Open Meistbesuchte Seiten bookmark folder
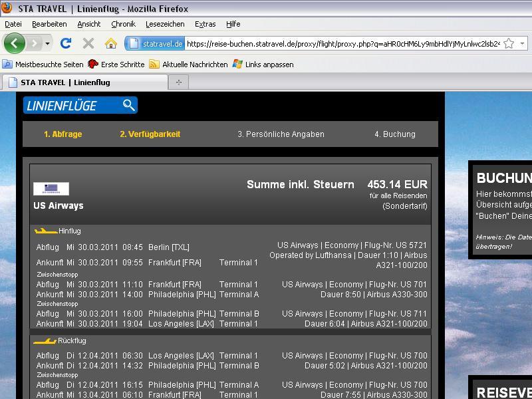The width and height of the screenshot is (532, 399). pos(43,64)
